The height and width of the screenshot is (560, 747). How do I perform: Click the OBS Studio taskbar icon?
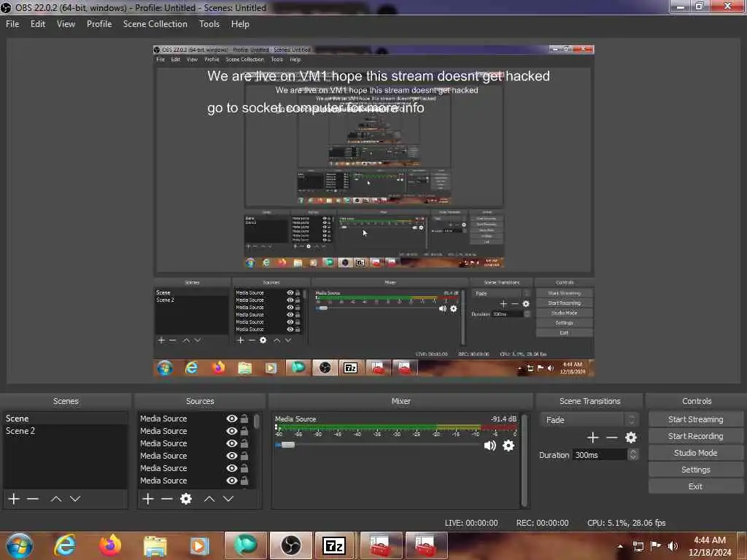[290, 545]
